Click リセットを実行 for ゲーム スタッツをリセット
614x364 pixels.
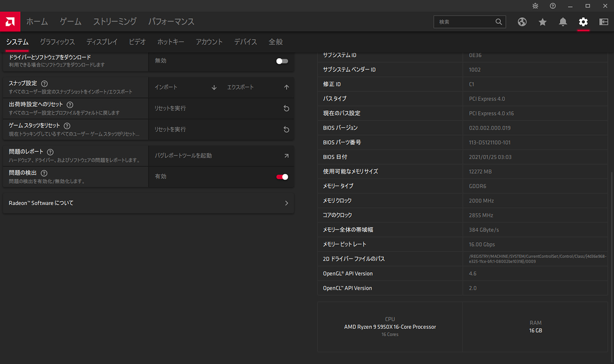221,129
